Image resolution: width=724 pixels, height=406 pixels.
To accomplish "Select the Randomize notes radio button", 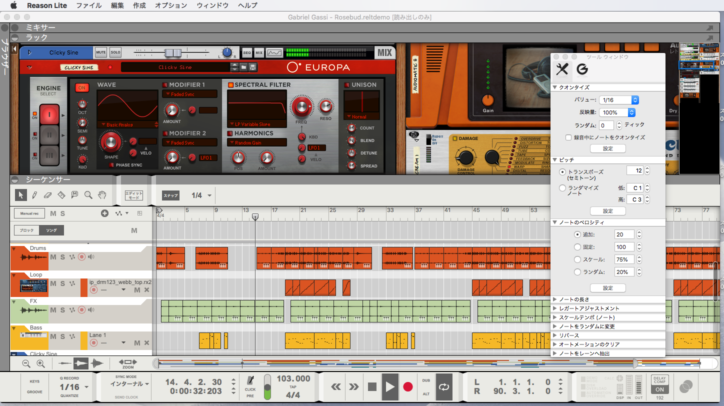I will (x=562, y=188).
